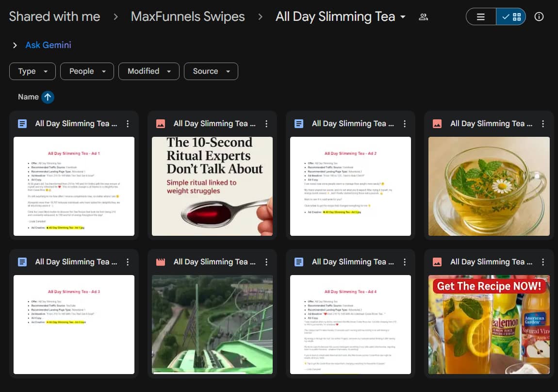This screenshot has width=558, height=392.
Task: Click three-dot menu on herbal tea cup image
Action: 543,124
